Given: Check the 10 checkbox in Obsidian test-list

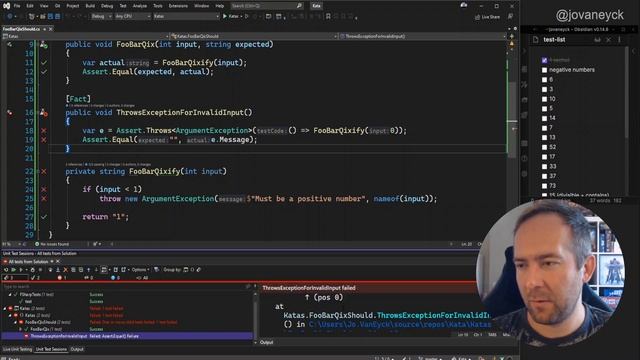Looking at the screenshot, I should pos(544,99).
